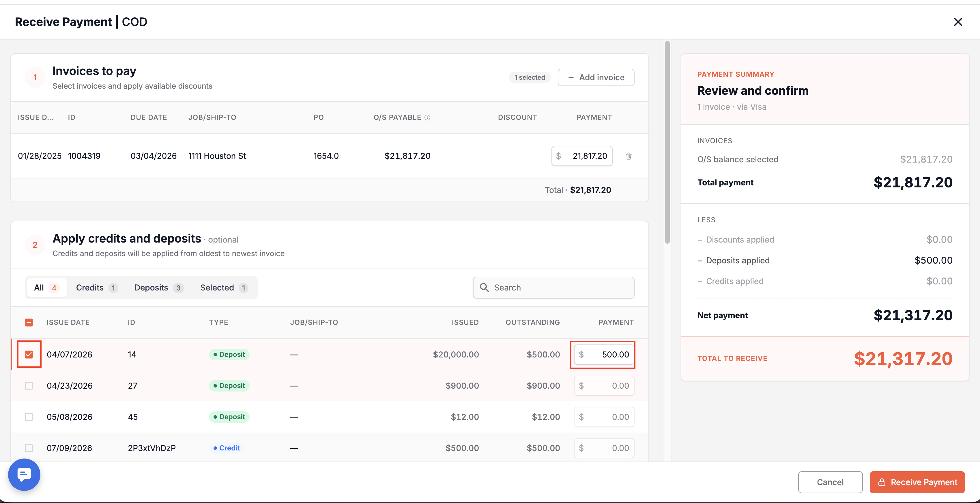Screen dimensions: 980x503
Task: Check the deposit 45 row checkbox
Action: pos(29,417)
